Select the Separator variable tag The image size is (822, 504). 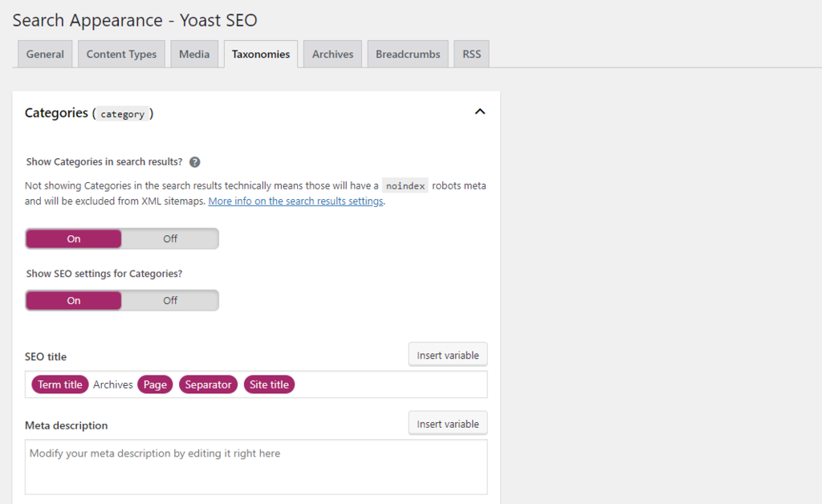click(x=208, y=384)
